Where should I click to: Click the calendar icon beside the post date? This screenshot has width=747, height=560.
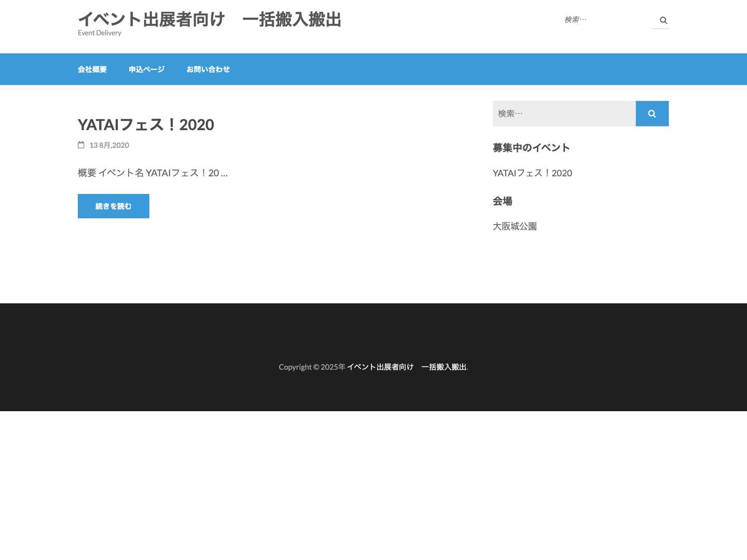[81, 145]
